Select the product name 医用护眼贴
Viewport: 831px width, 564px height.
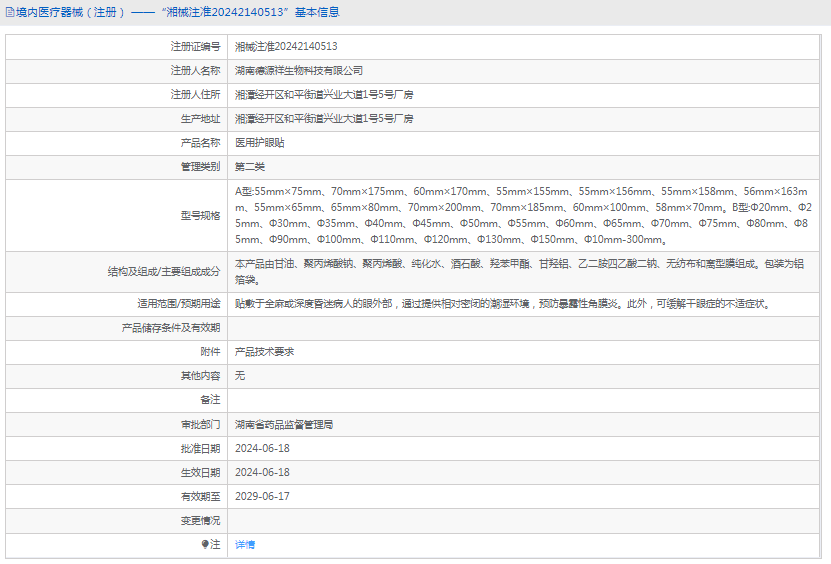point(259,142)
